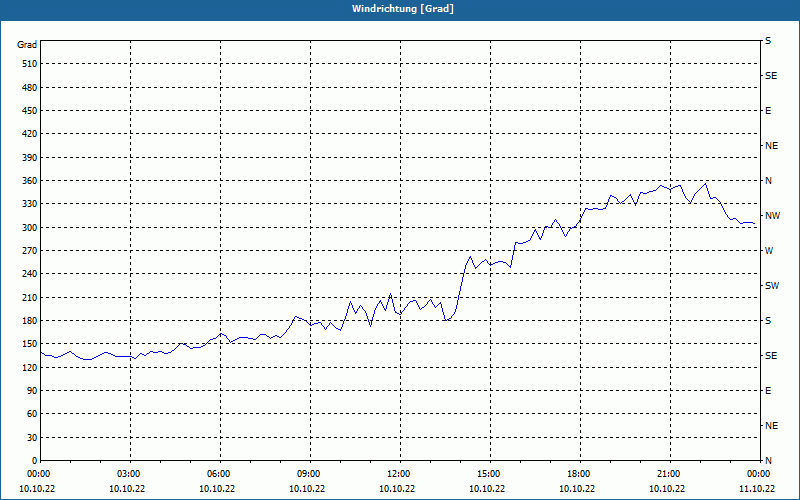Click the 480 degree axis label
Image resolution: width=800 pixels, height=500 pixels.
[x=30, y=87]
